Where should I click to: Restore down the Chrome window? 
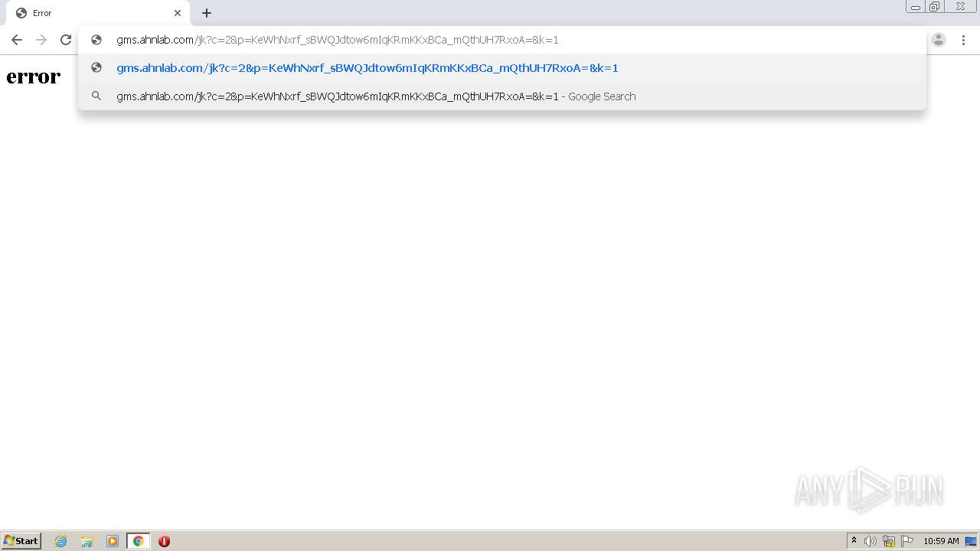click(935, 7)
